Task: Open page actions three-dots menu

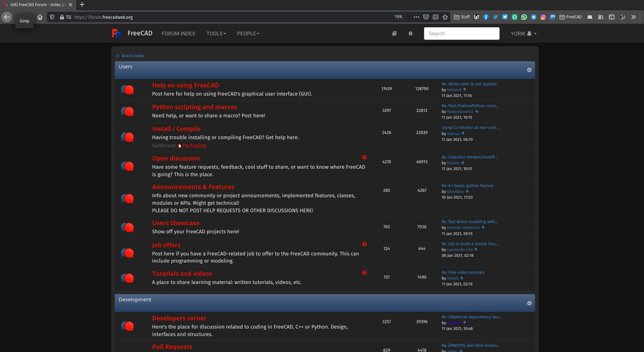Action: click(416, 17)
